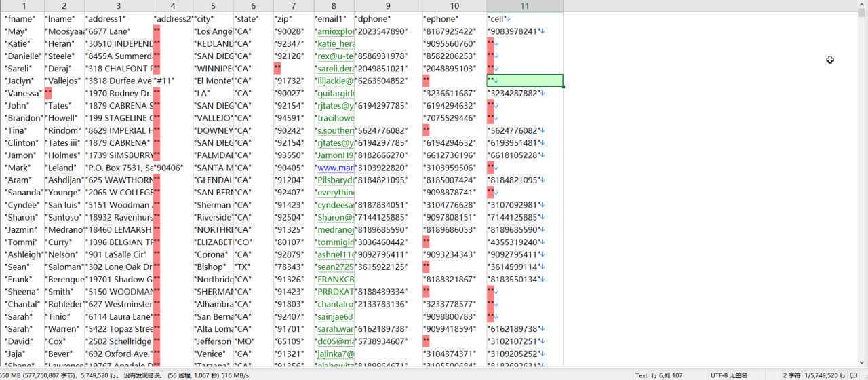The height and width of the screenshot is (380, 868).
Task: Click the first name cell "Vanessa"
Action: click(x=24, y=93)
